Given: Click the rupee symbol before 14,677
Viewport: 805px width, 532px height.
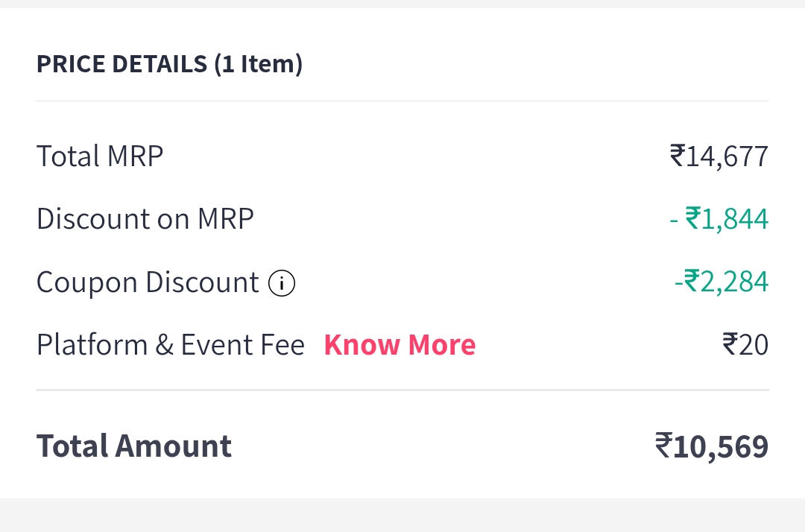Looking at the screenshot, I should click(678, 156).
